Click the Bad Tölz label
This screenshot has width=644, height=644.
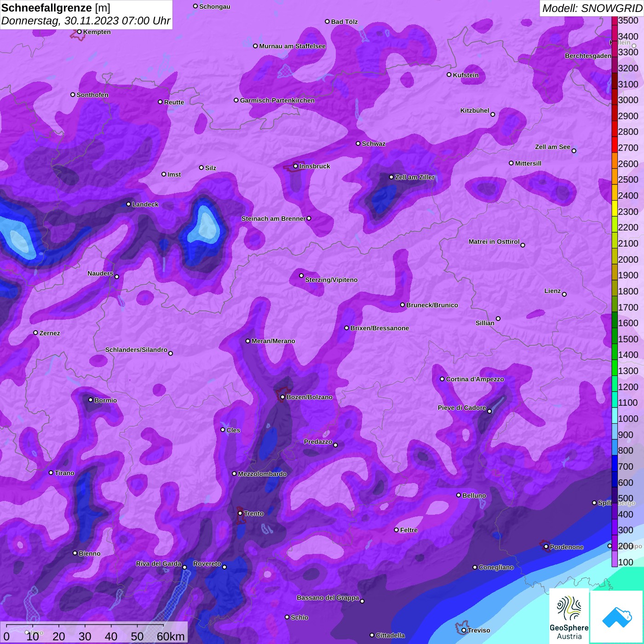(x=345, y=22)
